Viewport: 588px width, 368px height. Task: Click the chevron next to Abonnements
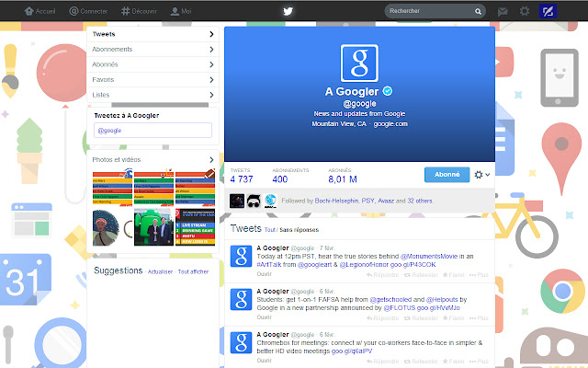tap(211, 49)
